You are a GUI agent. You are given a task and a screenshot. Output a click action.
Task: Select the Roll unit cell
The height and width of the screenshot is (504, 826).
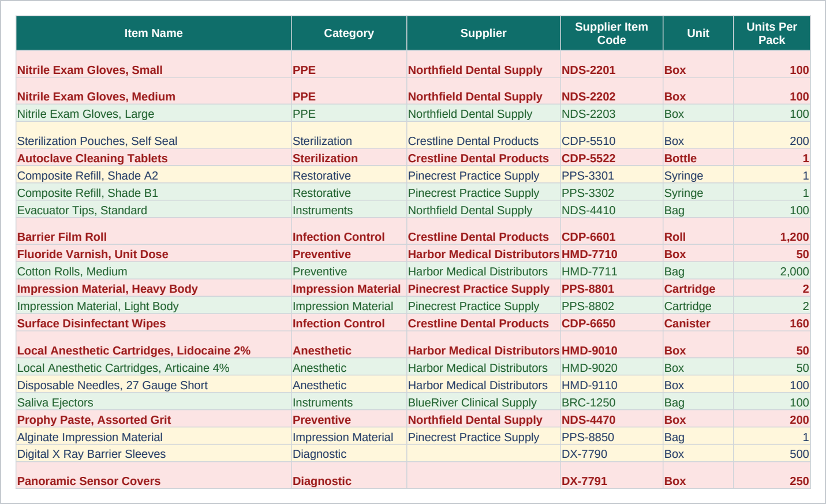(x=698, y=232)
